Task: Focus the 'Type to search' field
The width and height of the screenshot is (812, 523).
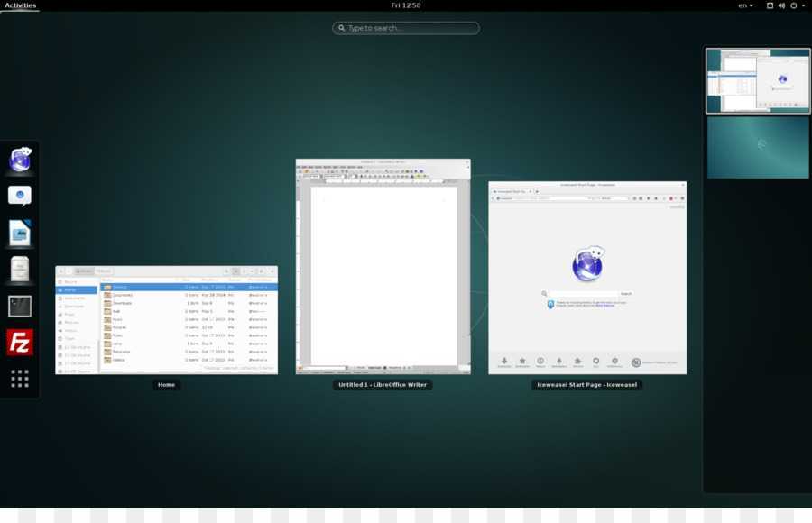Action: (406, 28)
